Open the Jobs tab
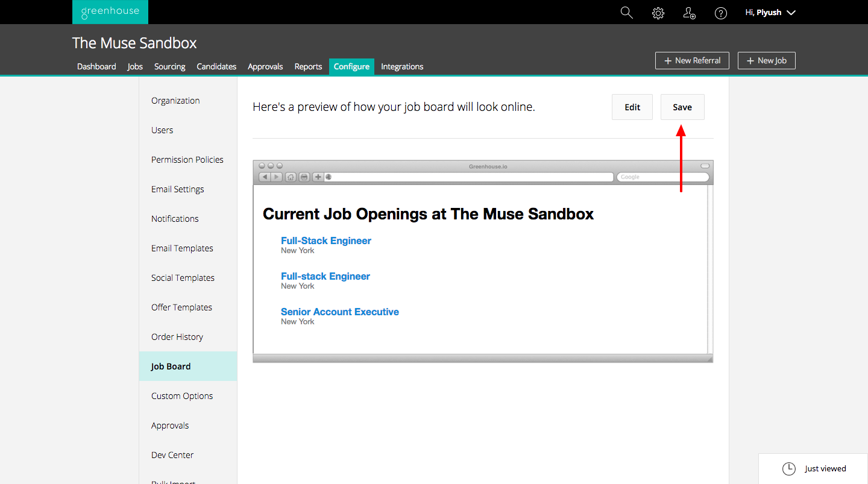Viewport: 868px width, 484px height. coord(135,66)
